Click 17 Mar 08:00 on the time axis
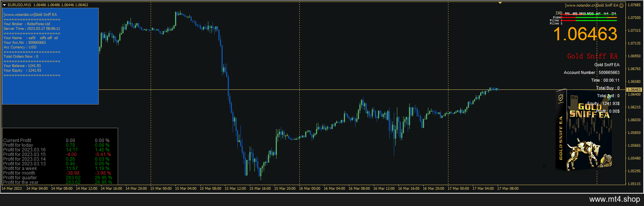 coord(508,189)
